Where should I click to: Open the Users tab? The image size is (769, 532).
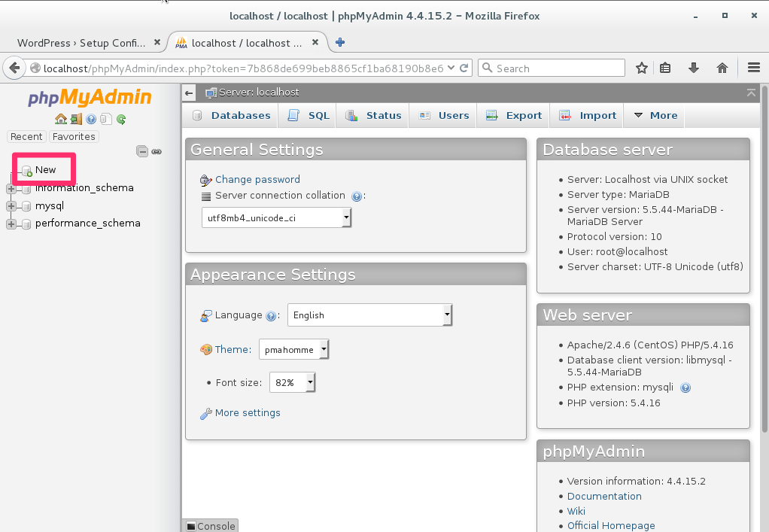click(x=443, y=116)
